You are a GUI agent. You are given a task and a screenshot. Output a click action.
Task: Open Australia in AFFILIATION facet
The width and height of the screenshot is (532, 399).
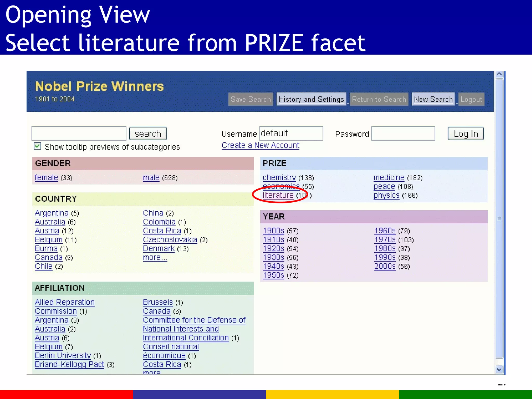click(50, 329)
